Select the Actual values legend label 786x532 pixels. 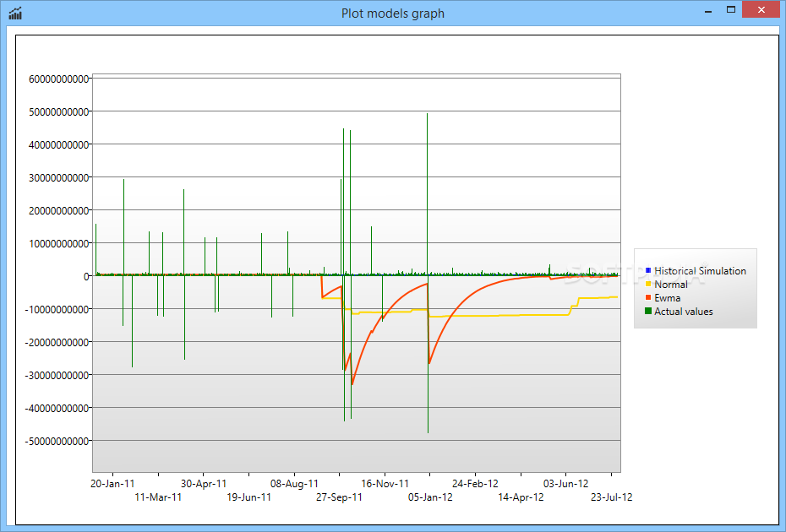click(x=683, y=312)
